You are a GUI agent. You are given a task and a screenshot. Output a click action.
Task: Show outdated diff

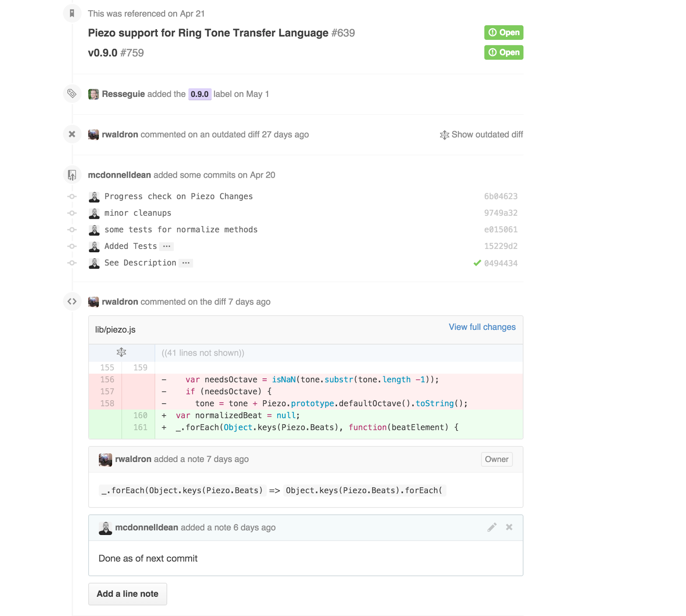click(x=481, y=135)
